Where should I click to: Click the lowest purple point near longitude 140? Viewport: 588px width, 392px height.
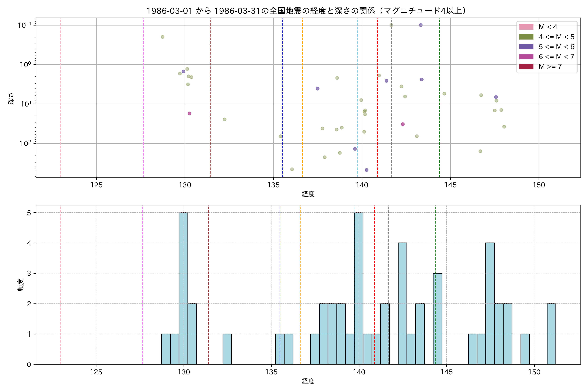coord(367,170)
